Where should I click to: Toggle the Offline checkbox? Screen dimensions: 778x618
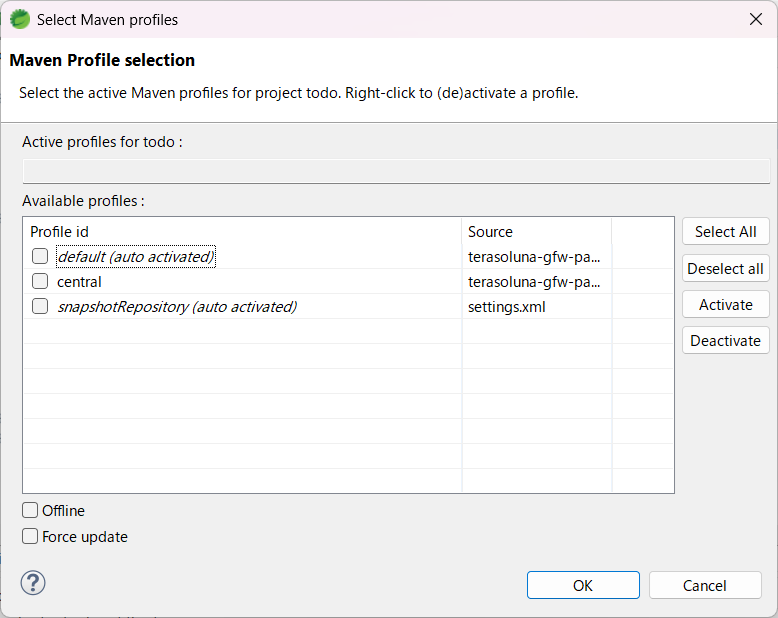[31, 510]
